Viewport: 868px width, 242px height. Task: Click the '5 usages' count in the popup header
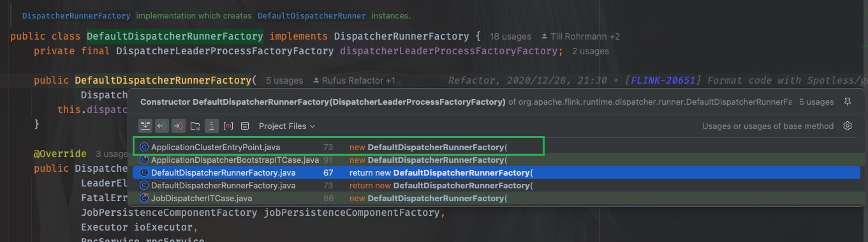[816, 102]
